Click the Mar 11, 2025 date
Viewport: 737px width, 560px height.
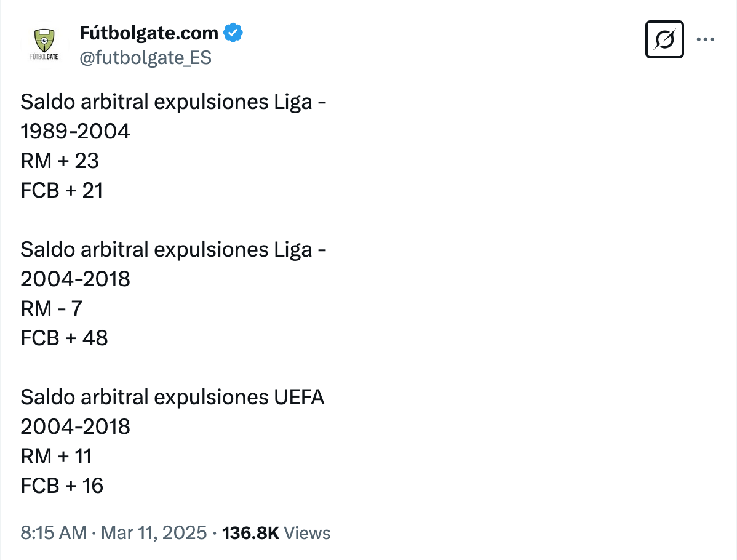pos(154,533)
